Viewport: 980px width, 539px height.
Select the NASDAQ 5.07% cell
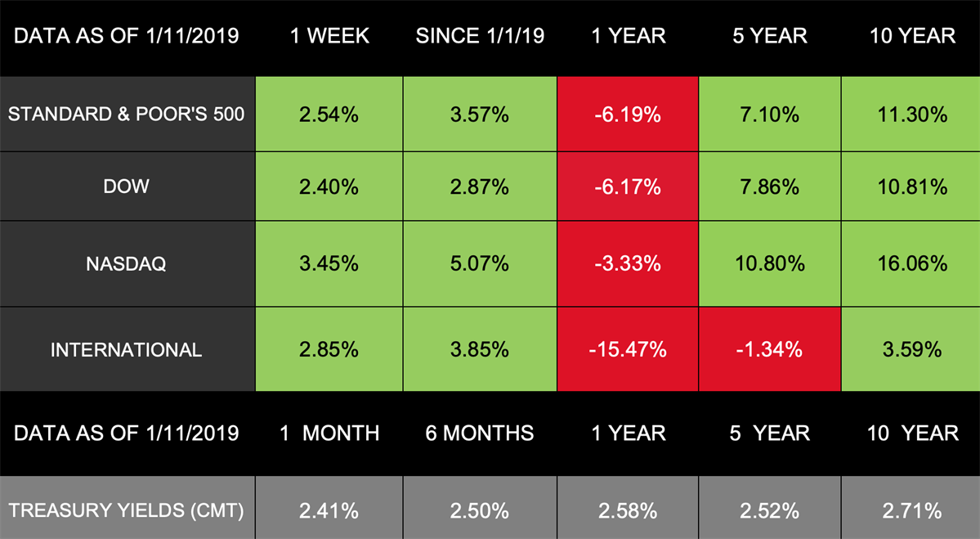point(480,264)
